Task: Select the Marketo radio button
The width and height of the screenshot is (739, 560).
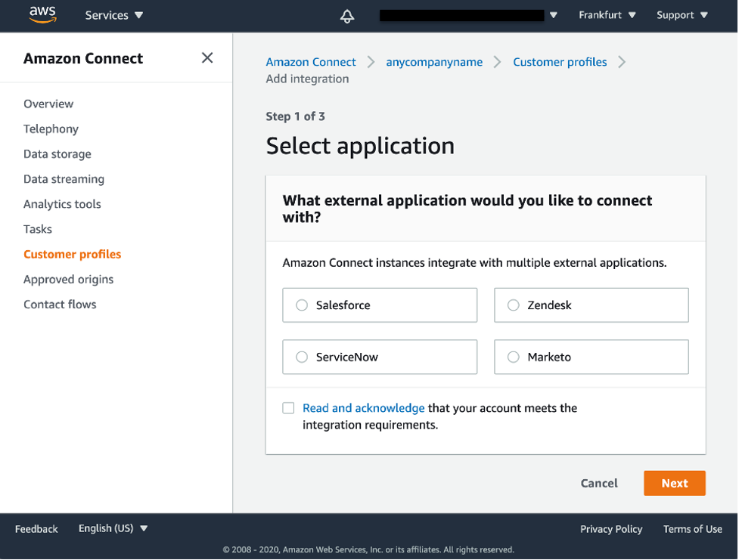Action: (514, 357)
